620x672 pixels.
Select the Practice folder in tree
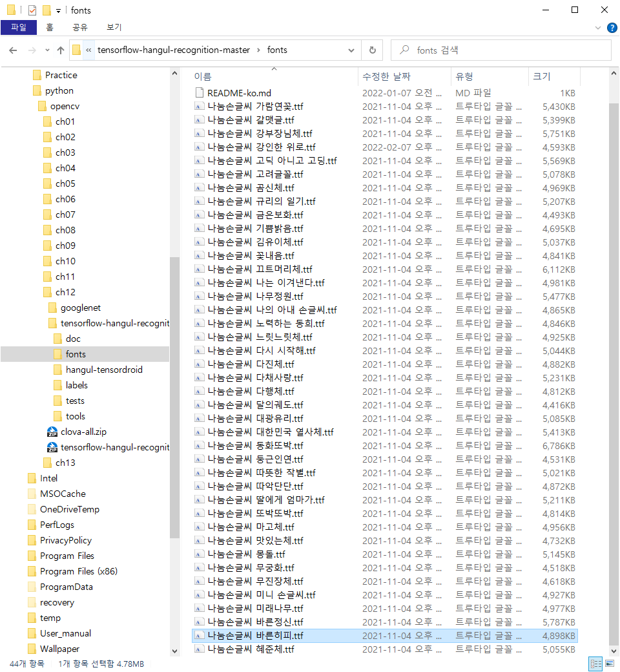tap(61, 75)
